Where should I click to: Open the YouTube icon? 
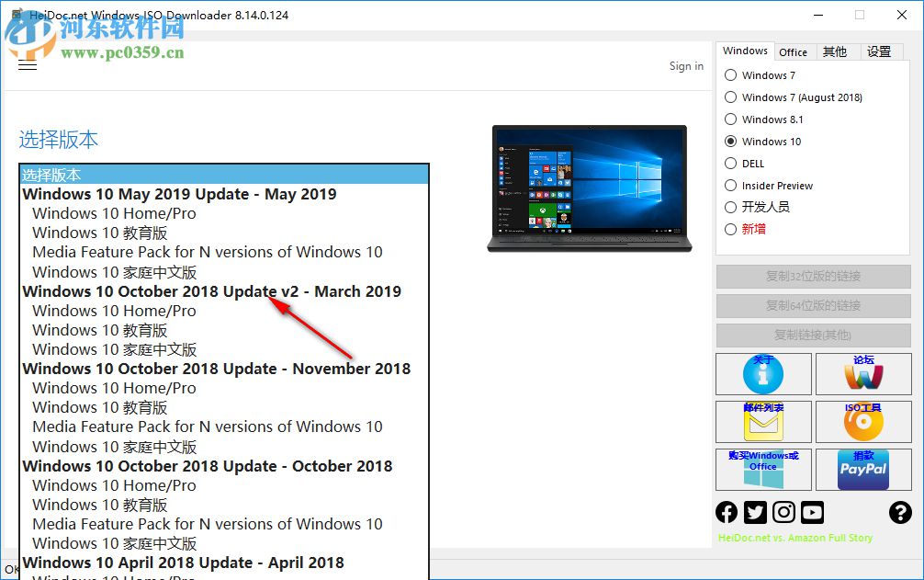812,512
